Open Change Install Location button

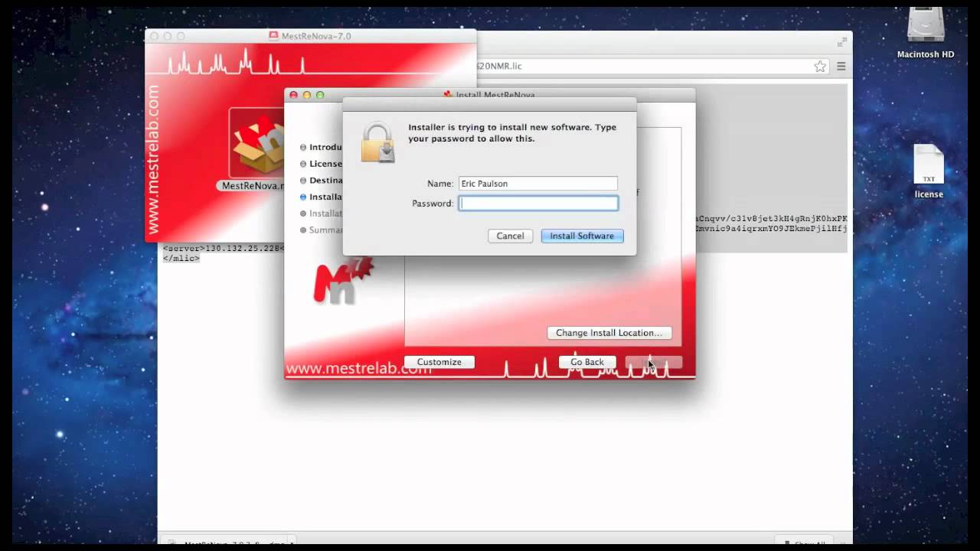tap(609, 333)
